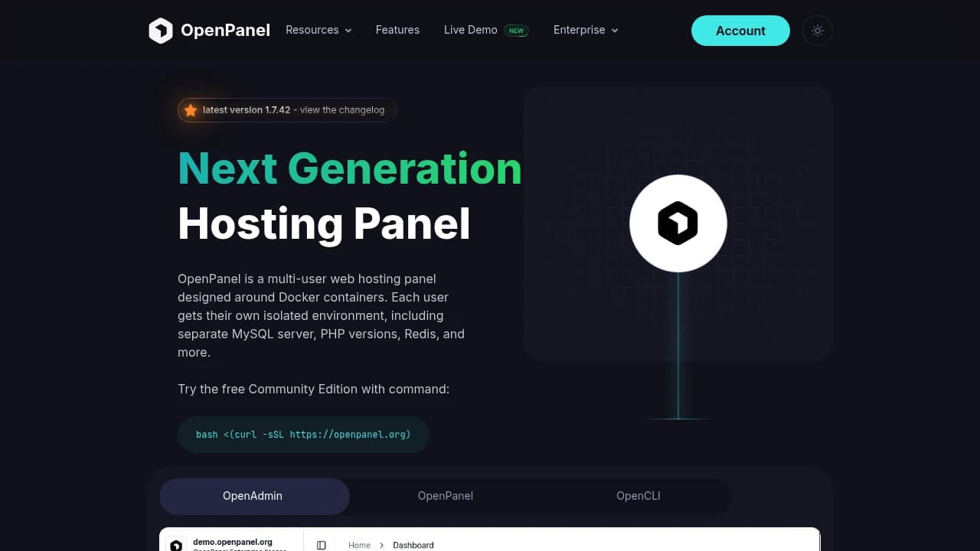This screenshot has width=980, height=551.
Task: Switch to the OpenPanel tab
Action: click(x=446, y=496)
